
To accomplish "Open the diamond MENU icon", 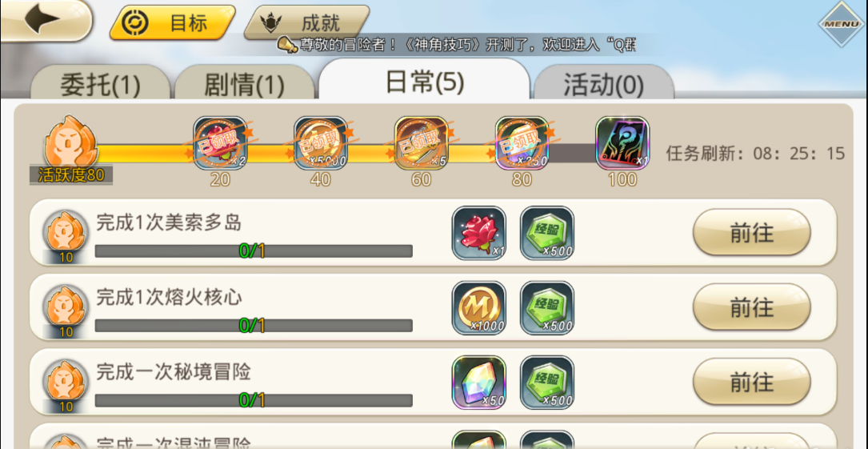I will click(842, 24).
